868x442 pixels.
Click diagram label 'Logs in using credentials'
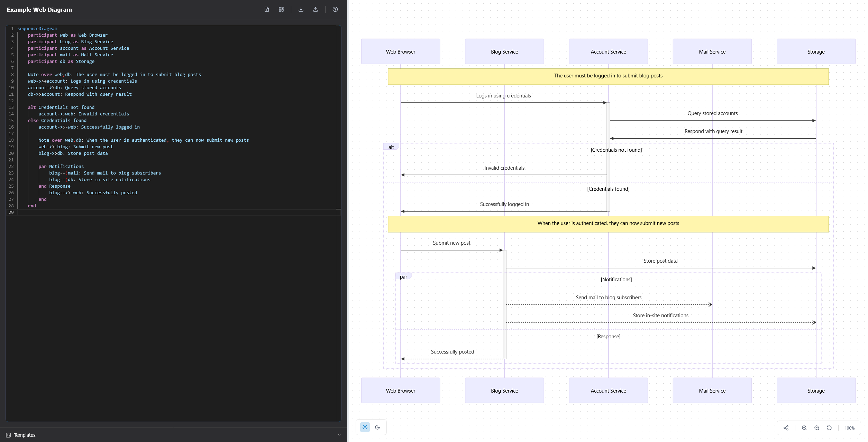pos(503,96)
